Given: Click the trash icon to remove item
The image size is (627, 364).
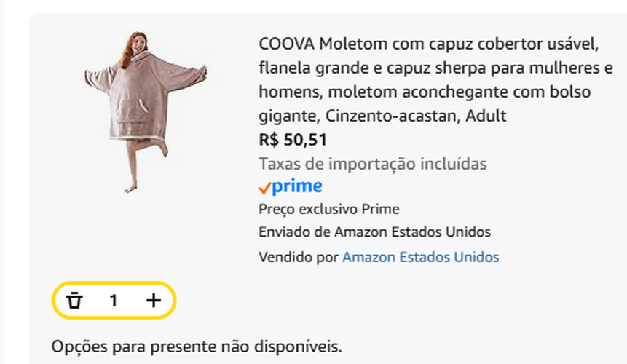Looking at the screenshot, I should (x=74, y=300).
